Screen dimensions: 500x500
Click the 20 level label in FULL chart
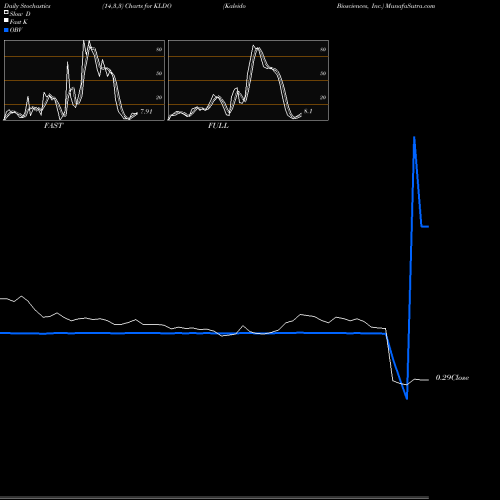coord(323,98)
